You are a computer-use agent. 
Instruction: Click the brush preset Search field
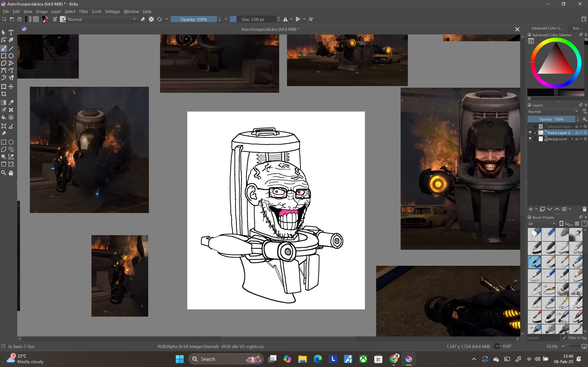tap(543, 338)
